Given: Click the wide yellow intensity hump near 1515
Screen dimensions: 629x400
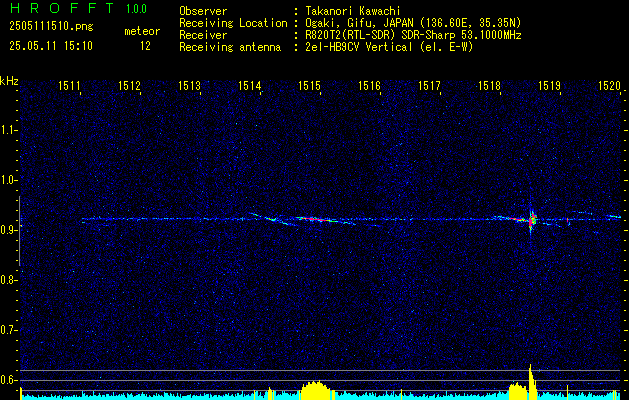Looking at the screenshot, I should (x=317, y=390).
